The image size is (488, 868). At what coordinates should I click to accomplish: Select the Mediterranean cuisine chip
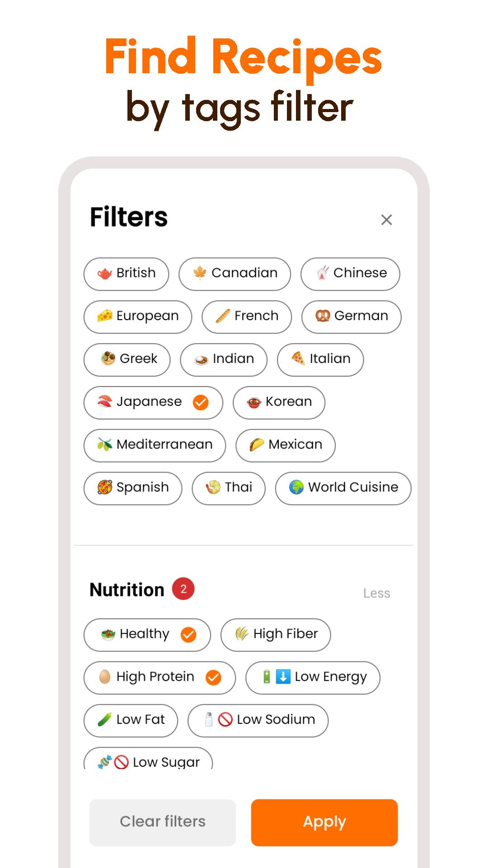coord(155,446)
